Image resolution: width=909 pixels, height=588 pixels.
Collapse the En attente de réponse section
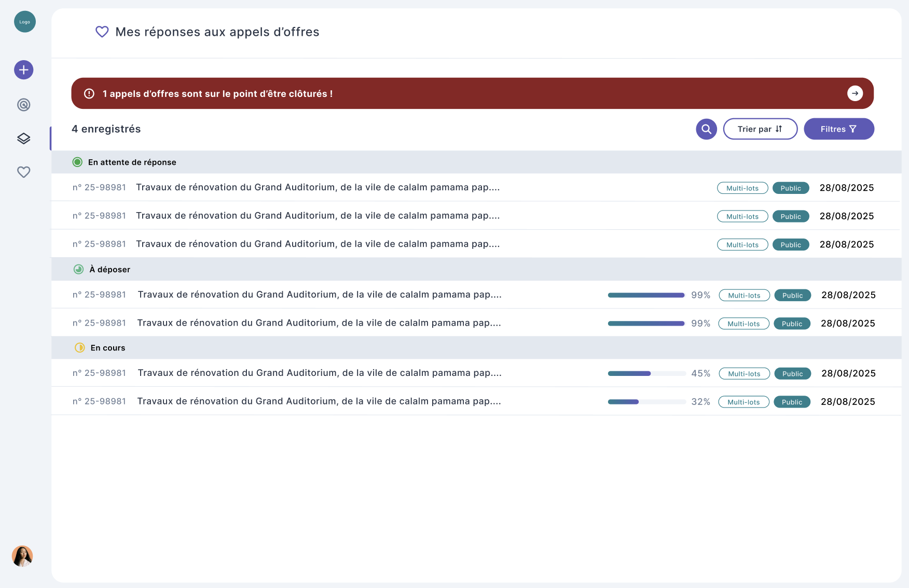click(x=132, y=162)
